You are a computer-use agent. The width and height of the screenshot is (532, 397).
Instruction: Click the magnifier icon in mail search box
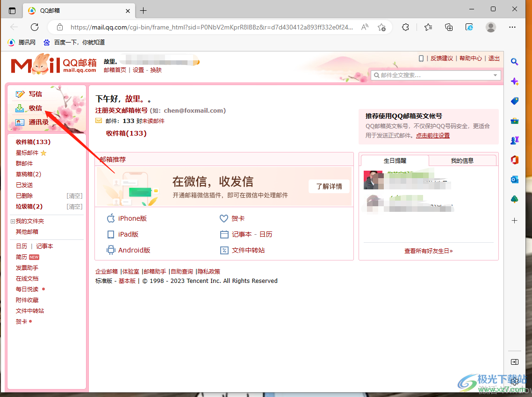coord(377,75)
